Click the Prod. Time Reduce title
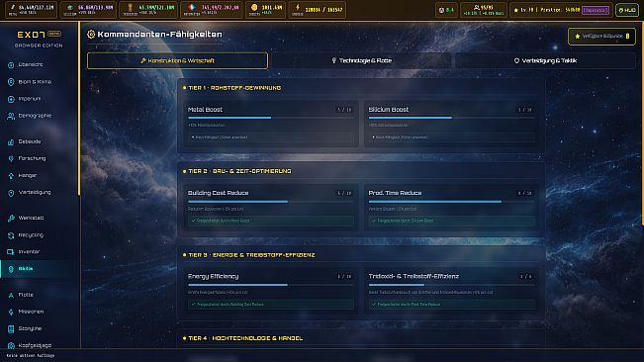 (395, 193)
